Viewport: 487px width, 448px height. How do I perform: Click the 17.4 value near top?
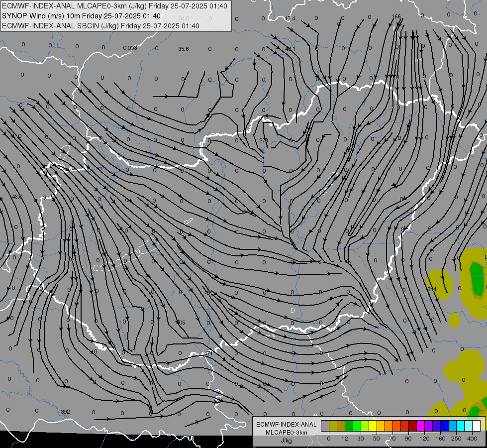290,18
